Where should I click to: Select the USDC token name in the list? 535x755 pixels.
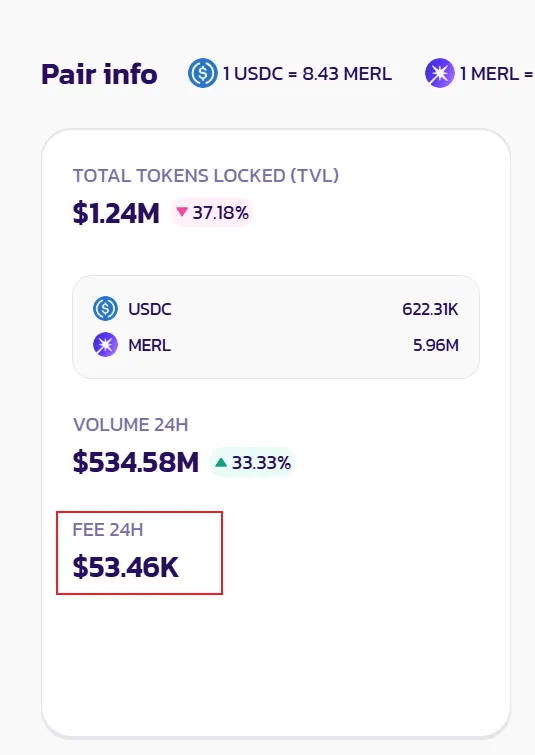click(x=150, y=309)
